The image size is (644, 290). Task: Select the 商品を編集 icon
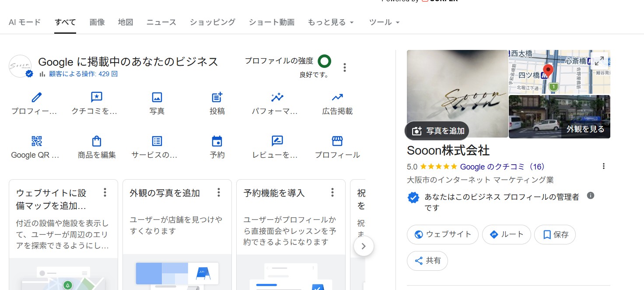pyautogui.click(x=97, y=141)
